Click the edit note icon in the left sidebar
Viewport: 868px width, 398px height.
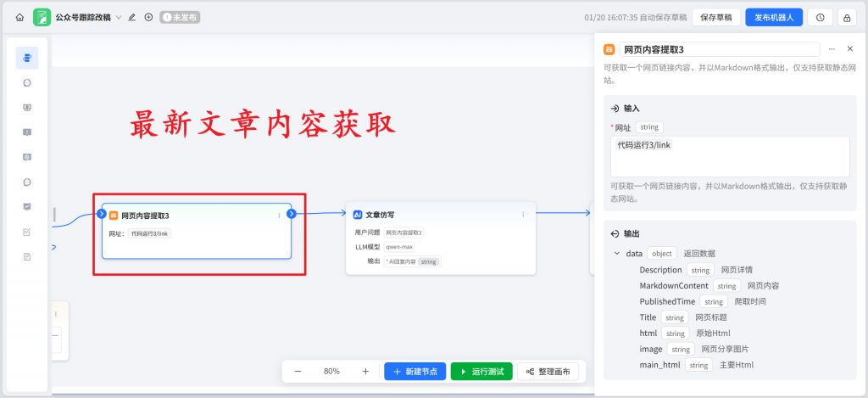click(x=27, y=232)
